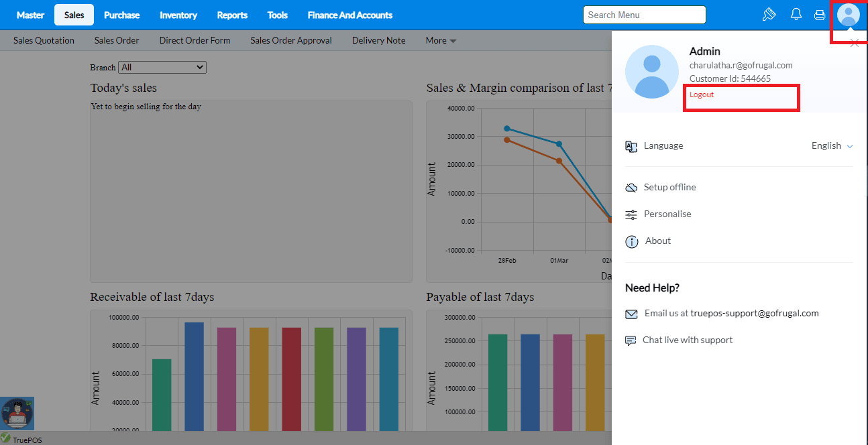The height and width of the screenshot is (445, 868).
Task: Click the Logout link
Action: click(702, 94)
